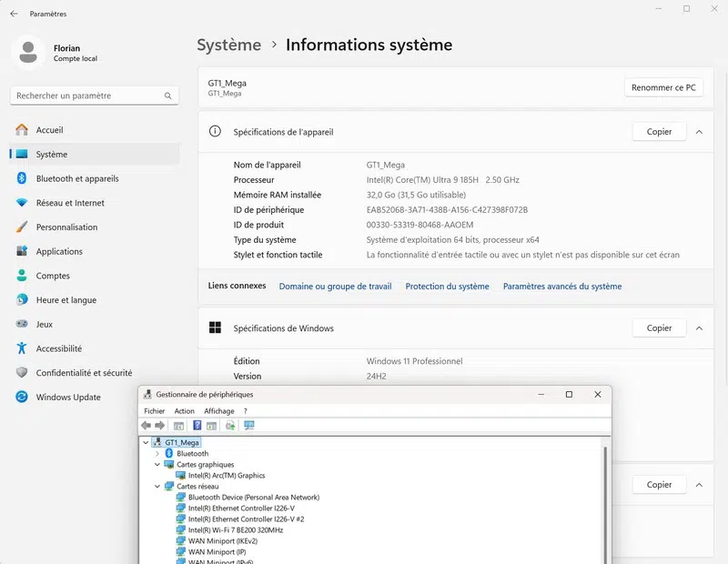Click the Renommer ce PC button
728x564 pixels.
664,88
